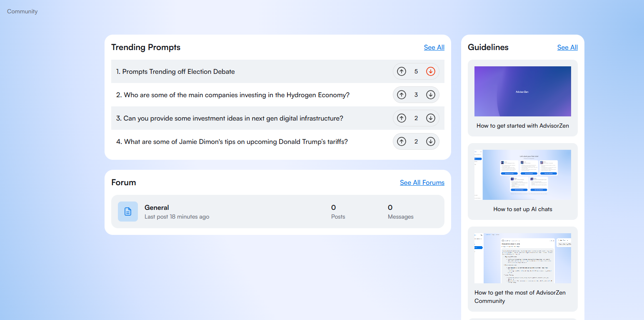The image size is (644, 320).
Task: Downvote the Jamie Dimon tariffs prompt
Action: click(431, 141)
